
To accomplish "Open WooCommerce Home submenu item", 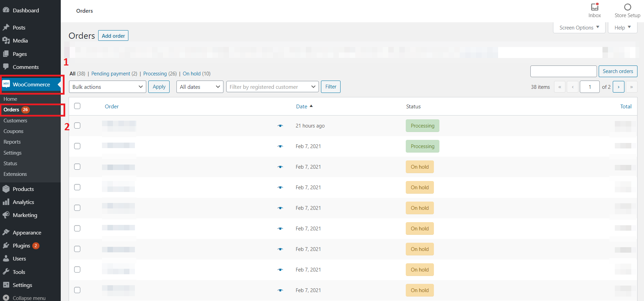I will point(10,99).
